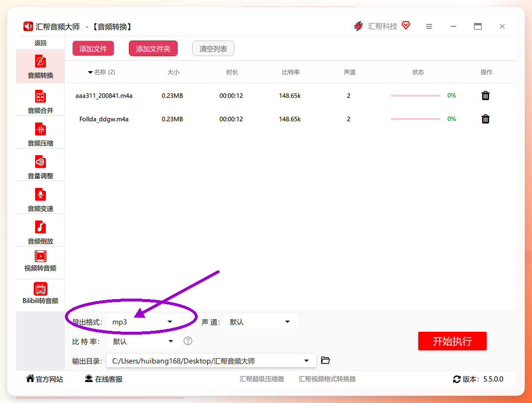The image size is (532, 403).
Task: Contact 在线客服 support
Action: [104, 379]
